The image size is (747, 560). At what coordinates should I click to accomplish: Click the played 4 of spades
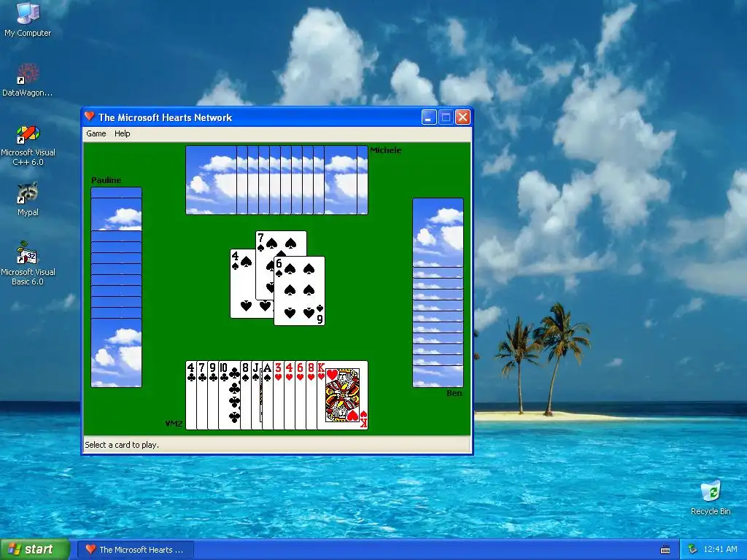[242, 284]
